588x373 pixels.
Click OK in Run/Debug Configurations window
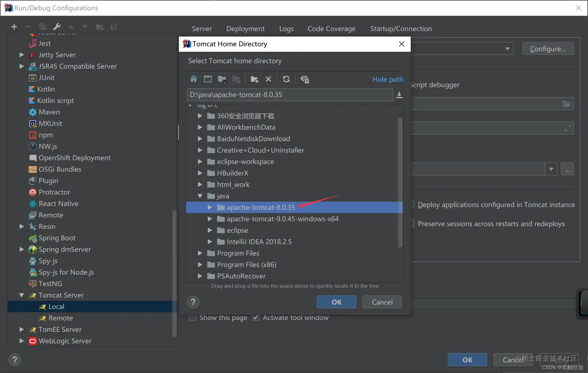point(467,360)
